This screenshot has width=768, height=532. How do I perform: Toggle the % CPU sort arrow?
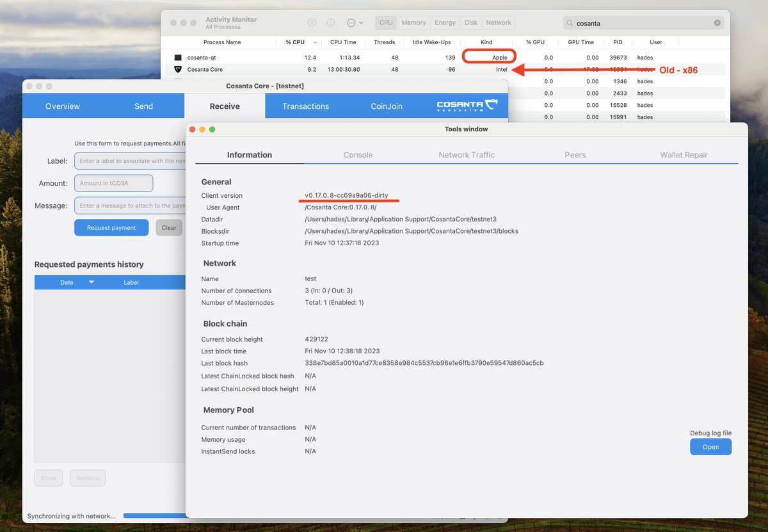[x=316, y=42]
